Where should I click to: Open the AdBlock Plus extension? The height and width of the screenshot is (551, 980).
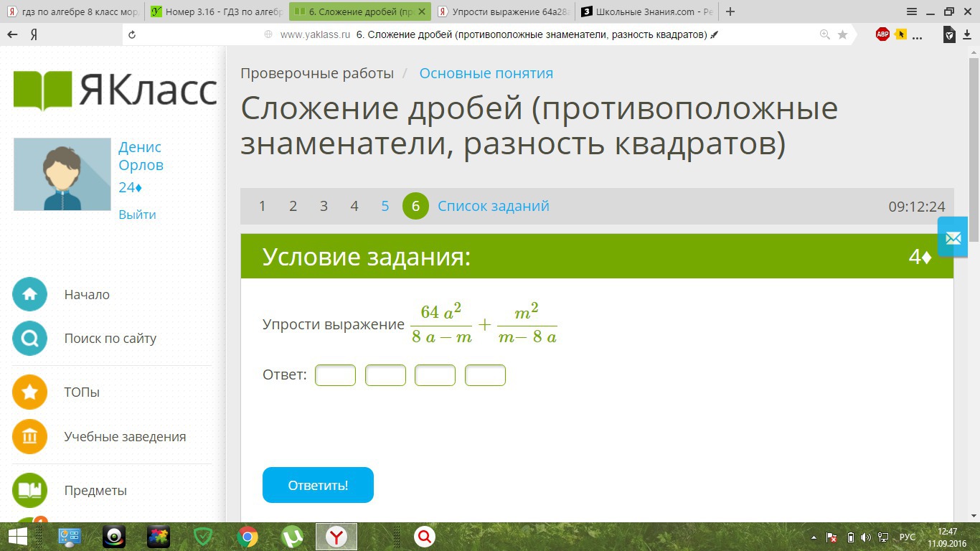[x=882, y=34]
